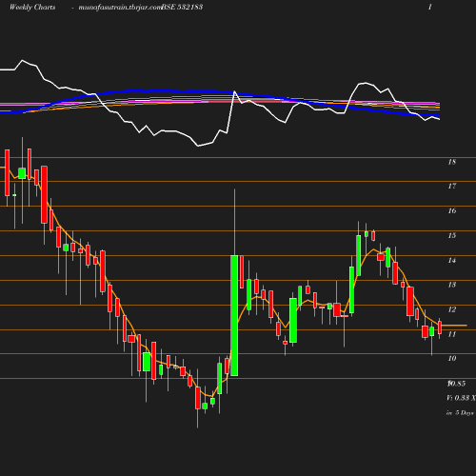Click price axis label 16
Image resolution: width=476 pixels, height=476 pixels.
452,210
